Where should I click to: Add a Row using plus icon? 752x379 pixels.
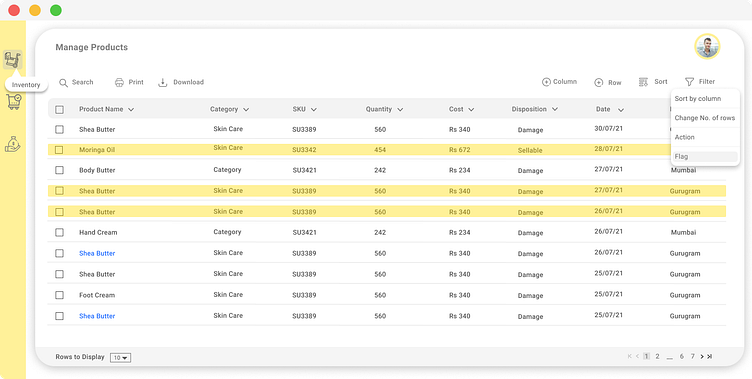(599, 83)
